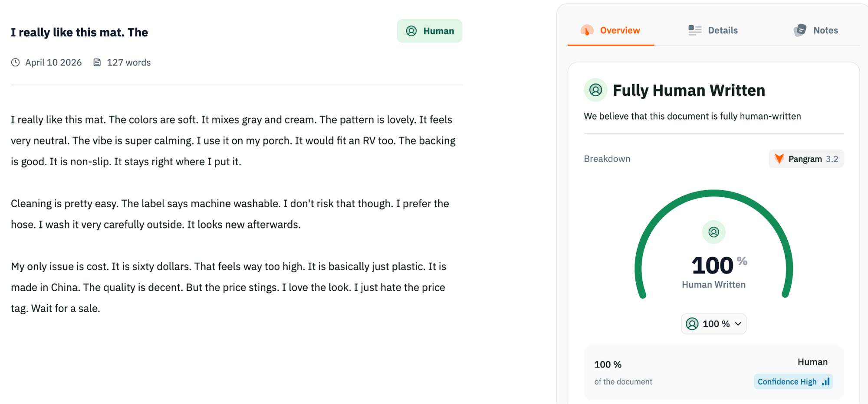Click the green Human label badge
This screenshot has width=868, height=404.
click(x=429, y=31)
